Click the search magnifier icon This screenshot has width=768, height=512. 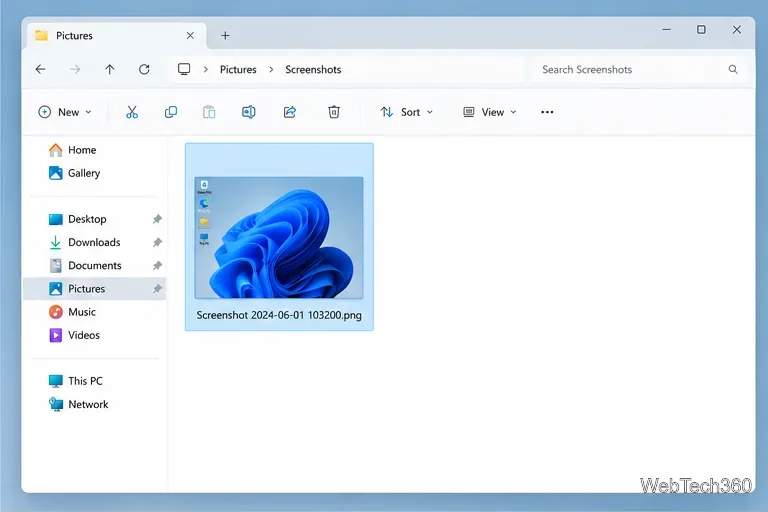tap(733, 70)
